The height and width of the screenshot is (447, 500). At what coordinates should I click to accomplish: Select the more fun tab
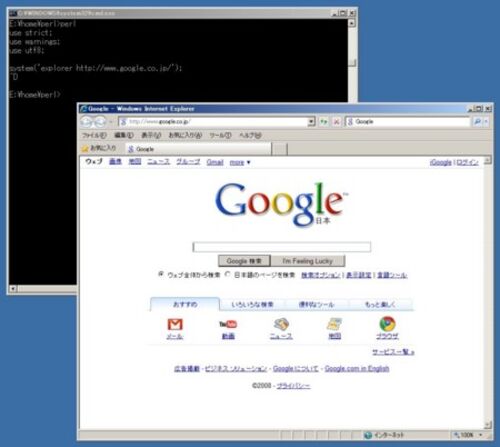coord(380,304)
